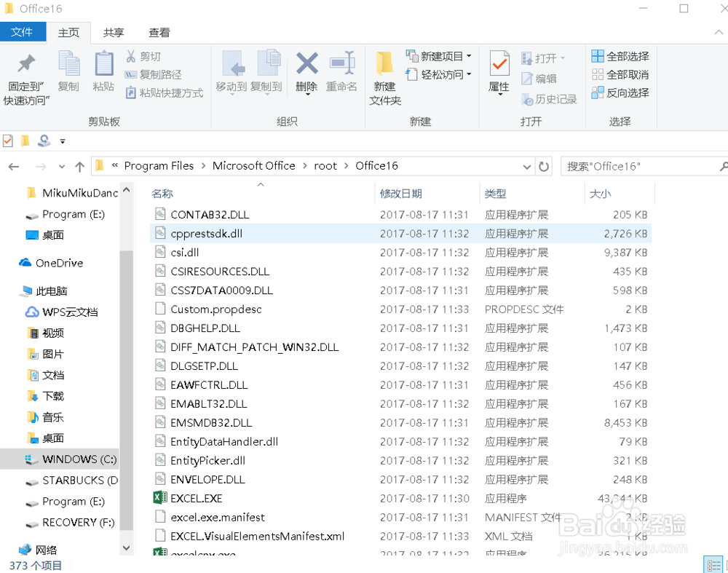This screenshot has height=573, width=728.
Task: Click the Refresh button beside address bar
Action: 543,166
